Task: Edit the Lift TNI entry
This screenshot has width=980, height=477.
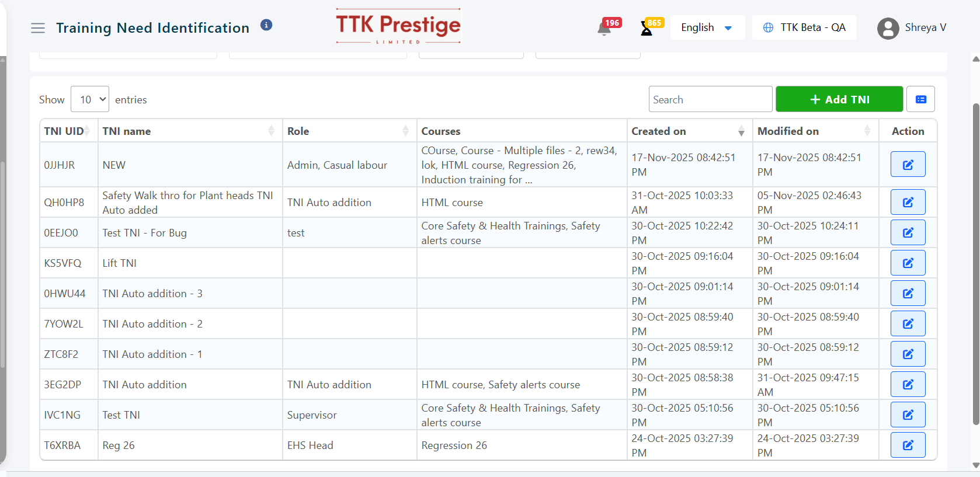Action: click(908, 263)
